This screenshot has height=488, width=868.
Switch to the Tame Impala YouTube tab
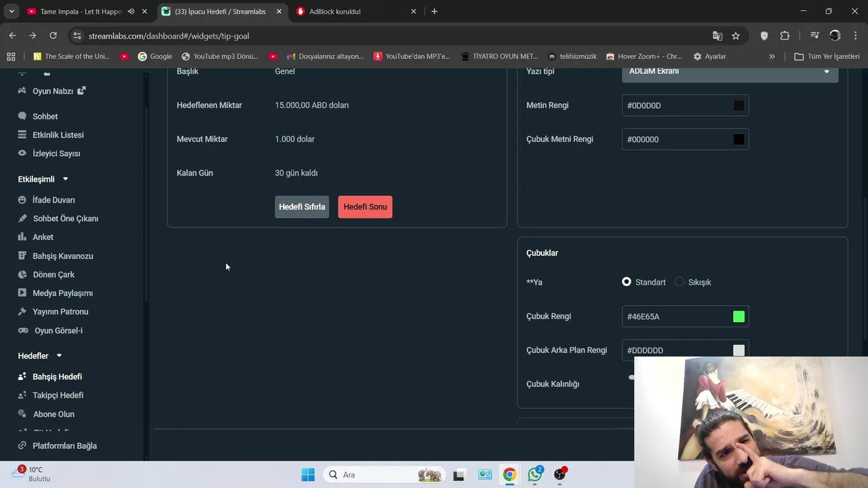coord(80,12)
